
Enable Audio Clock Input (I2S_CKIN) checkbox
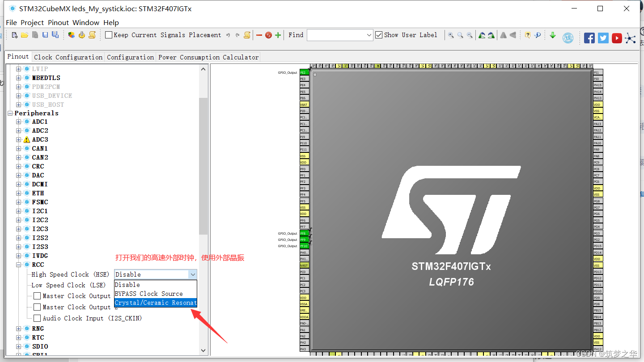(x=37, y=318)
